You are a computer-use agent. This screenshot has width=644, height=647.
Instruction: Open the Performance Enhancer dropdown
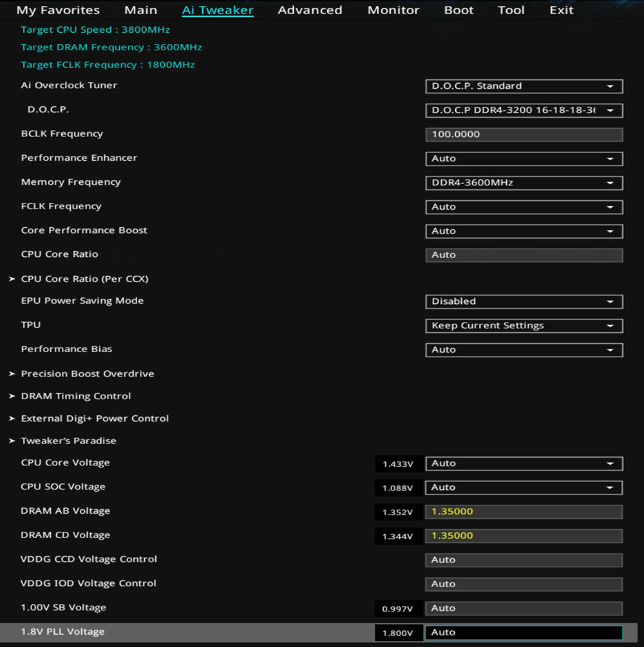click(524, 158)
